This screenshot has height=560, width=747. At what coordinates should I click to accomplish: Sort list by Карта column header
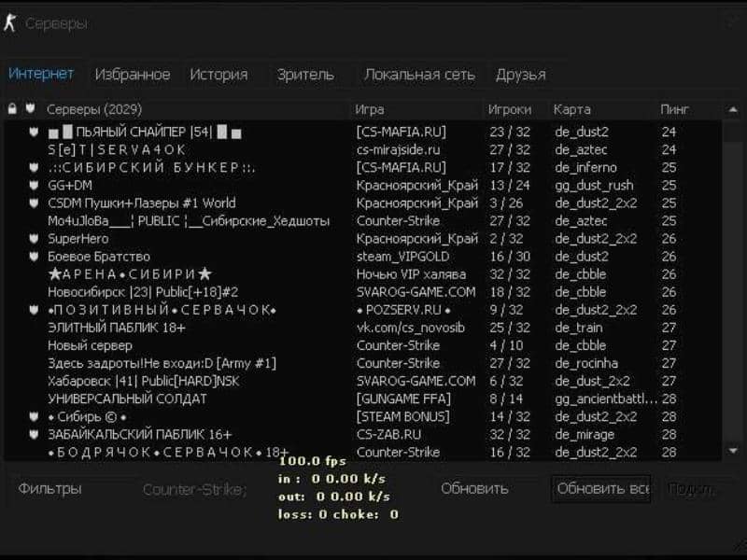[571, 109]
